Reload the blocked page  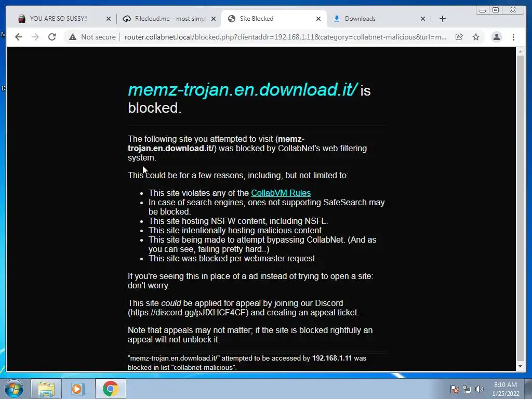coord(52,37)
